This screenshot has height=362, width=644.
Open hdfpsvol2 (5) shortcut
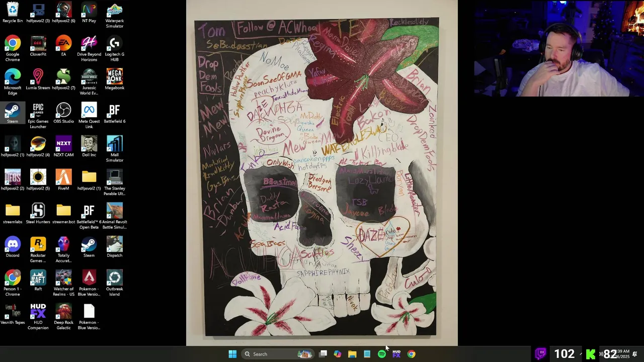[x=38, y=180]
